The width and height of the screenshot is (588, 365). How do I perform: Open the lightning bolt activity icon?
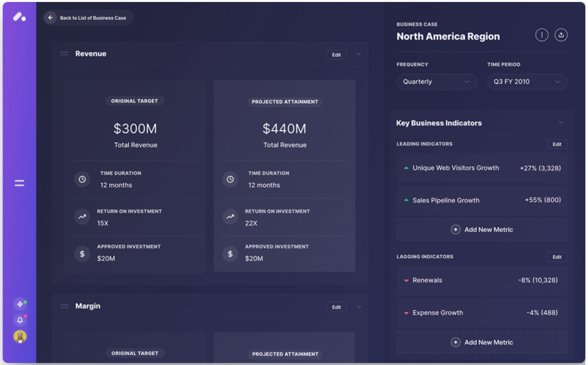click(x=20, y=304)
